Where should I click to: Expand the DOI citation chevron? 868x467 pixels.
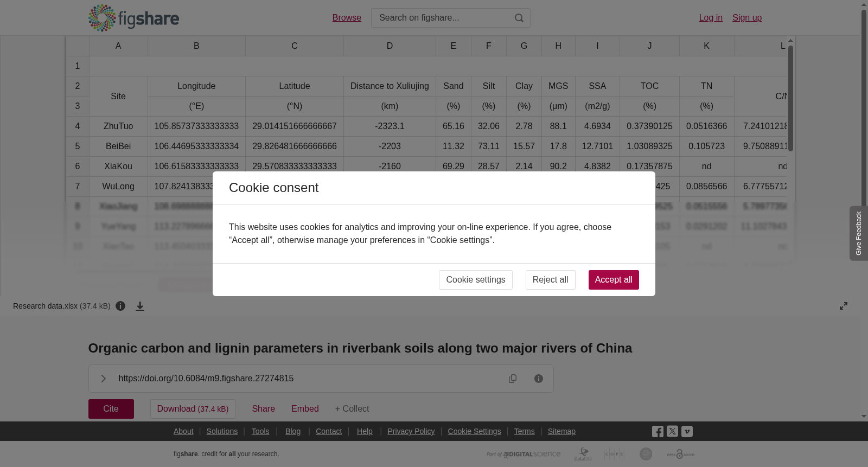pos(103,379)
